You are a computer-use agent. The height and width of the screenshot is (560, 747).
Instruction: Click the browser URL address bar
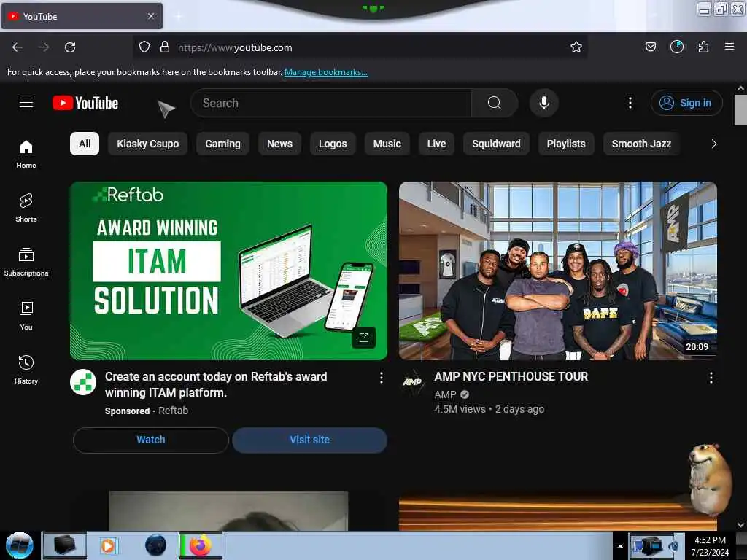tap(362, 47)
